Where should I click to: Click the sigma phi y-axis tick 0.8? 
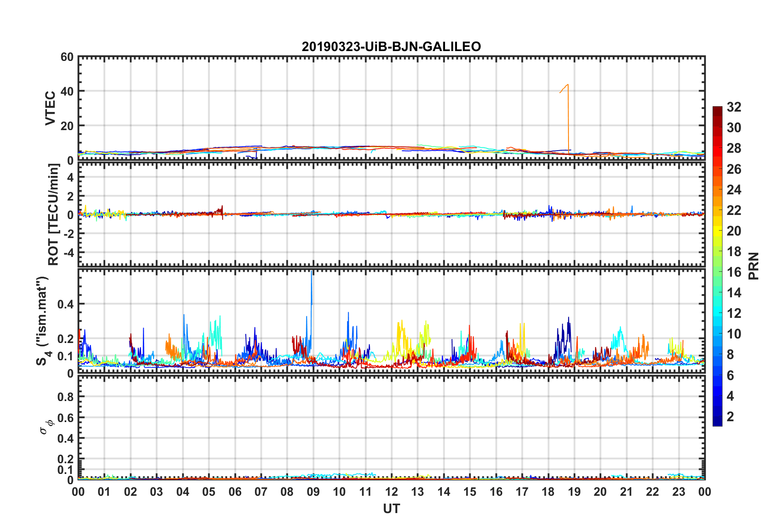coord(65,397)
